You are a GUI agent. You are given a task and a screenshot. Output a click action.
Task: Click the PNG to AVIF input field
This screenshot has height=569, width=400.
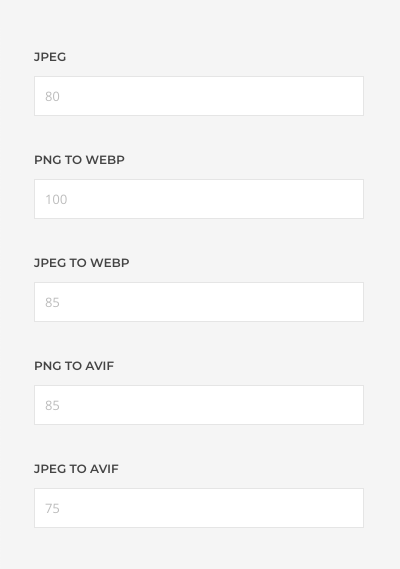199,405
